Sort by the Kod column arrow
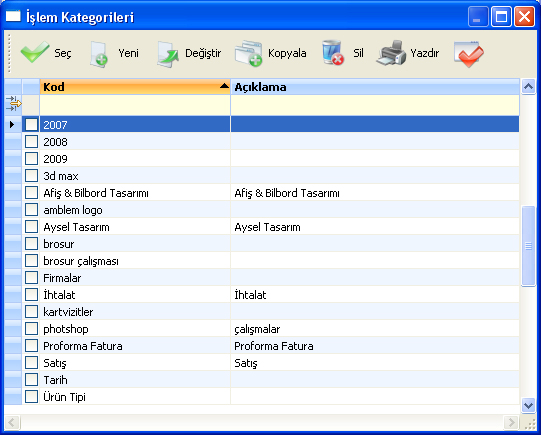 click(x=224, y=86)
